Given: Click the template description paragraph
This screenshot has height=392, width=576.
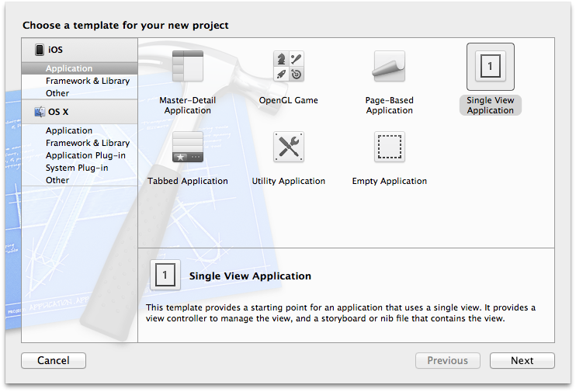Looking at the screenshot, I should tap(341, 313).
